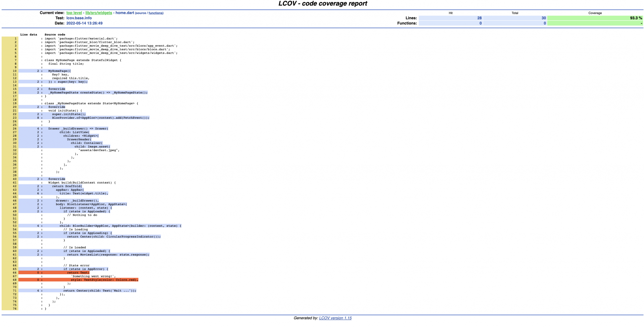
Task: Click the 'Wait ...' Center return line
Action: 100,291
